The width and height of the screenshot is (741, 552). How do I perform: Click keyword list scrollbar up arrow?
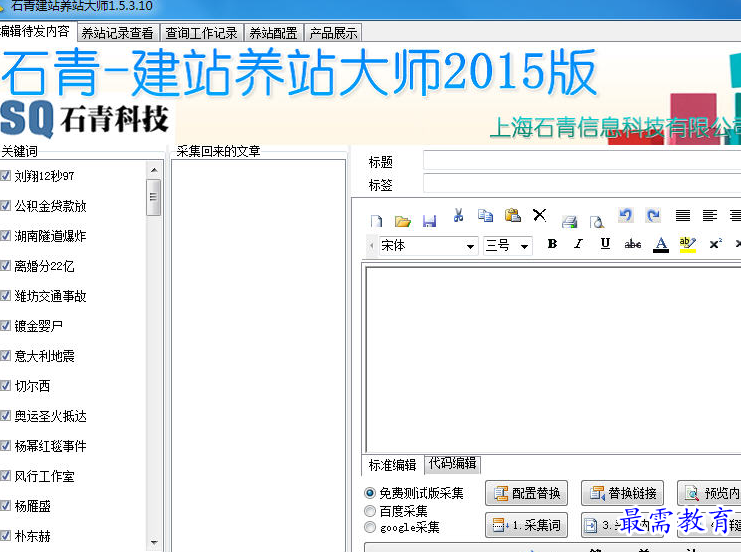(154, 170)
